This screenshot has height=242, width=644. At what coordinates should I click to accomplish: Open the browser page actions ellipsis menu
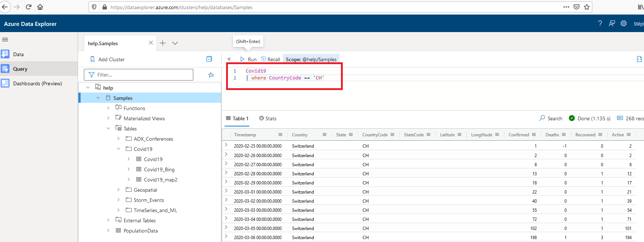(x=566, y=7)
